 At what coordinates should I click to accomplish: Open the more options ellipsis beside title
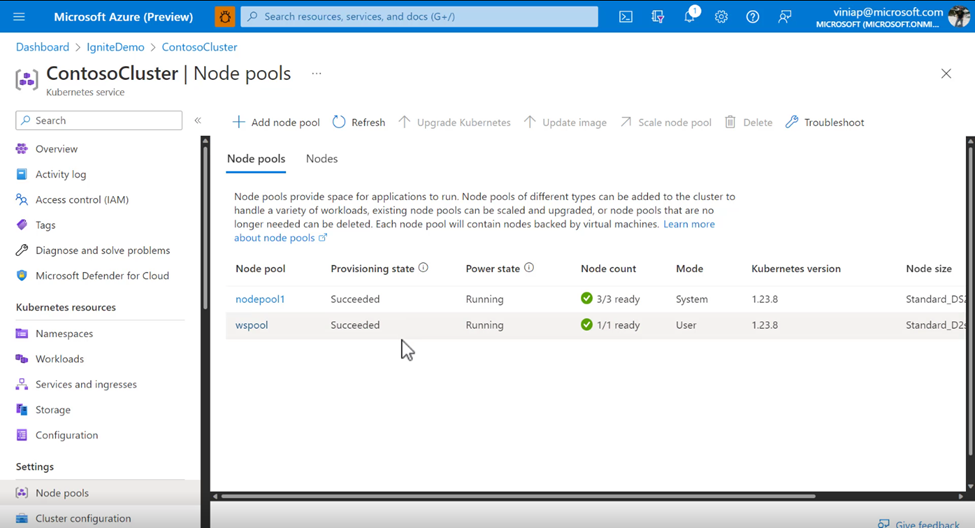coord(317,73)
